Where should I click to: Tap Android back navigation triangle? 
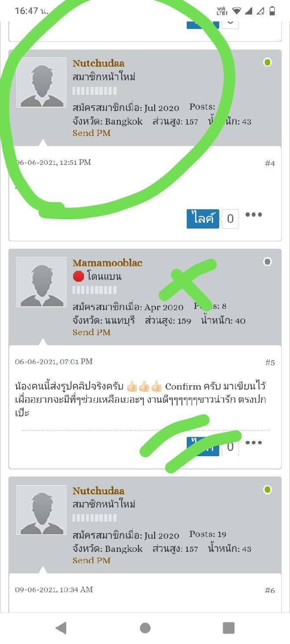coord(61,628)
